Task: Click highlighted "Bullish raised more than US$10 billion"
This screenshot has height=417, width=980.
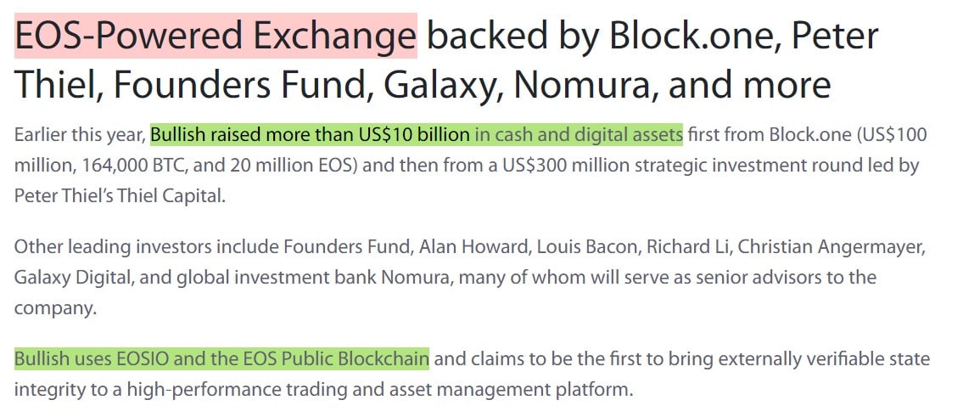Action: click(x=310, y=134)
